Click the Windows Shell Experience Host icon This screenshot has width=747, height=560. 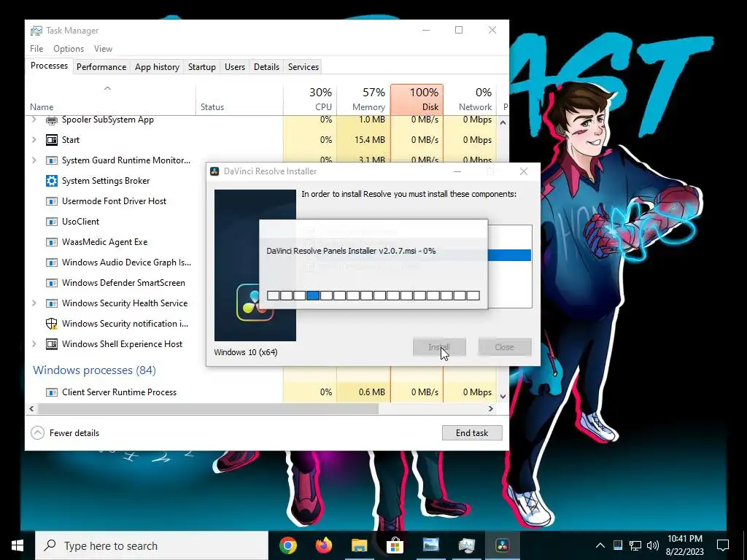coord(52,344)
